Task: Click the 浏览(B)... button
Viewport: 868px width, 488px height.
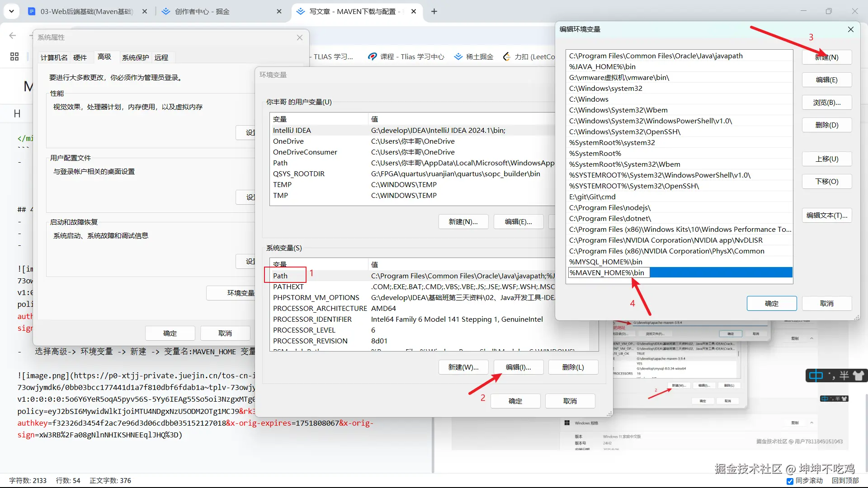Action: point(826,103)
